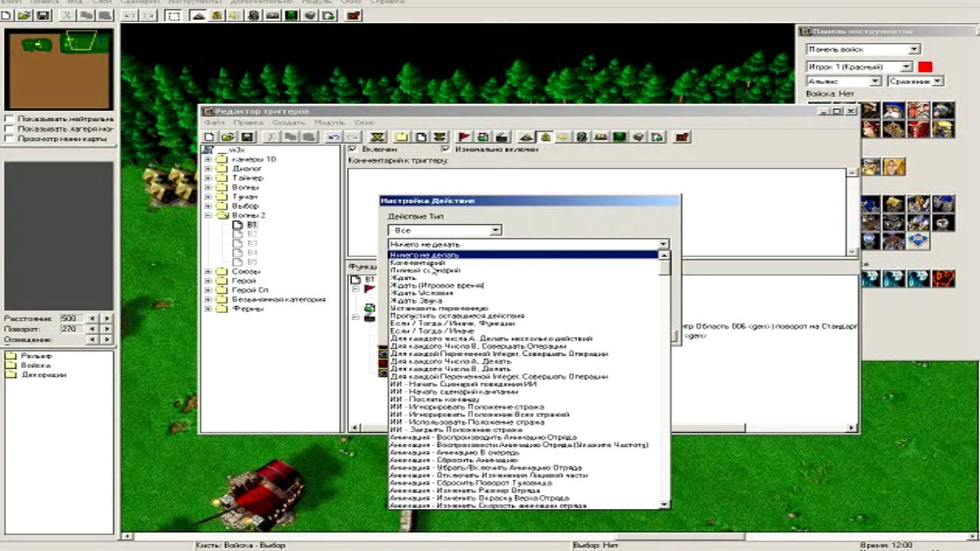The height and width of the screenshot is (551, 980).
Task: Open 'Создать' menu in Trigger Editor
Action: [289, 122]
